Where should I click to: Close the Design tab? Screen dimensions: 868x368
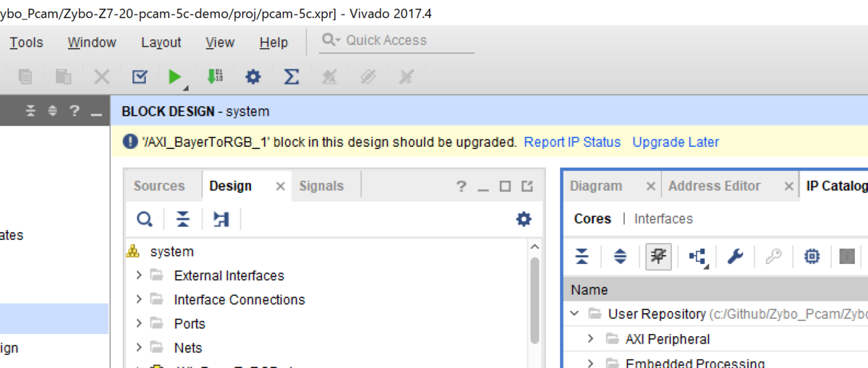tap(281, 187)
